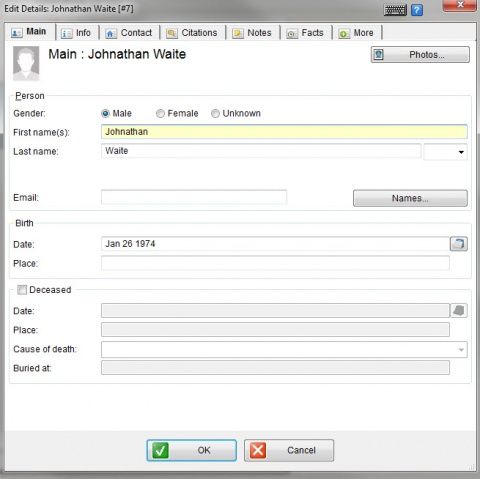Tick the Deceased checkbox

tap(22, 290)
